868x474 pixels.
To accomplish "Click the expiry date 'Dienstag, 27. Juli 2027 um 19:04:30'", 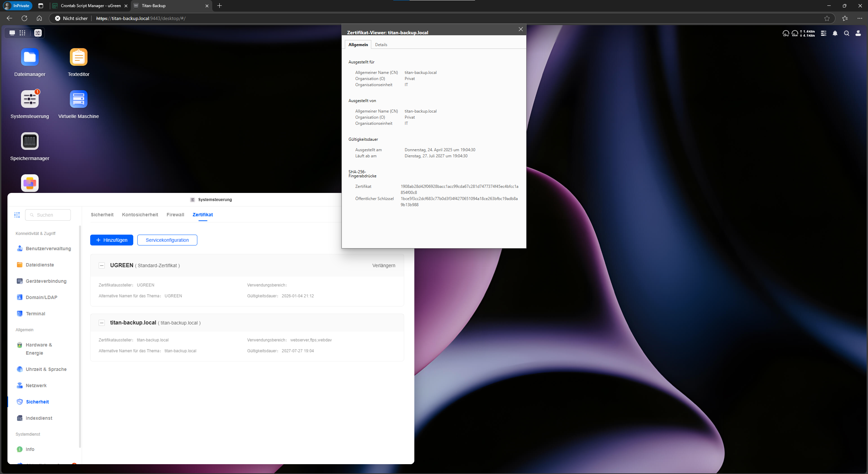I will 436,156.
